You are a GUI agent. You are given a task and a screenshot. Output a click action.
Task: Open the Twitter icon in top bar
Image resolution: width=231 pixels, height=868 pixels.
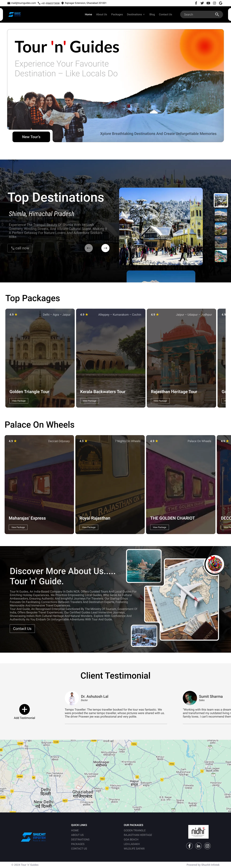(202, 3)
